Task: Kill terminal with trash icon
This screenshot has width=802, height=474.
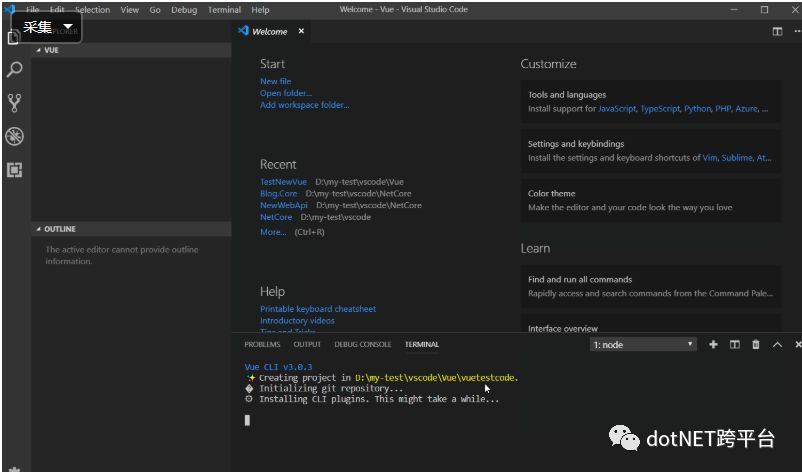Action: [x=755, y=345]
